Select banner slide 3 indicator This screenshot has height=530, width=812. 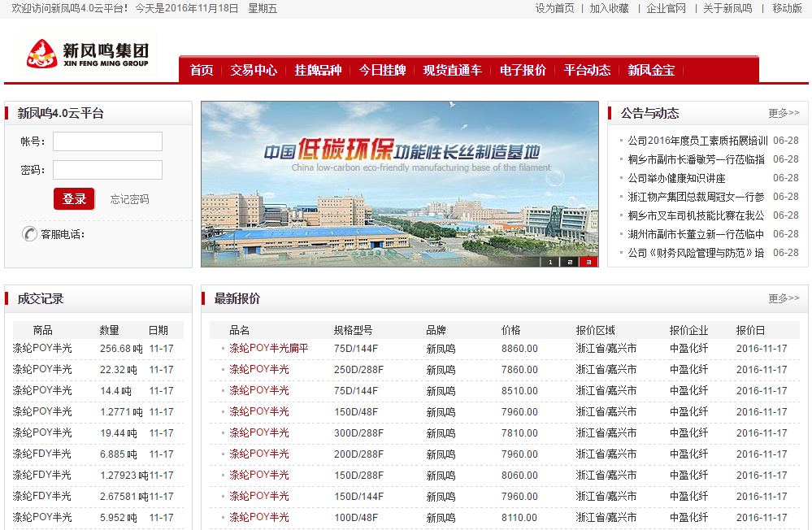click(x=588, y=262)
